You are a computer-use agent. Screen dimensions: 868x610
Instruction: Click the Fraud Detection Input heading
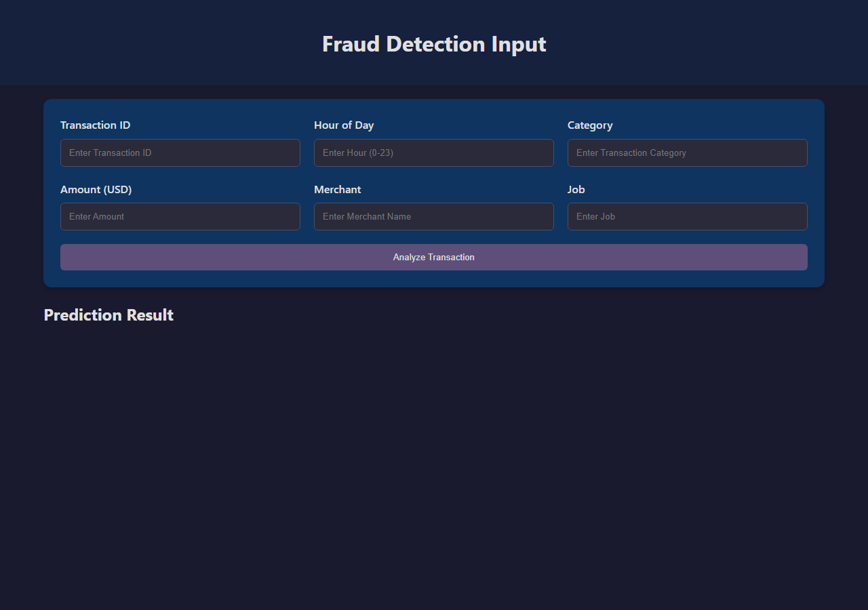pyautogui.click(x=434, y=44)
